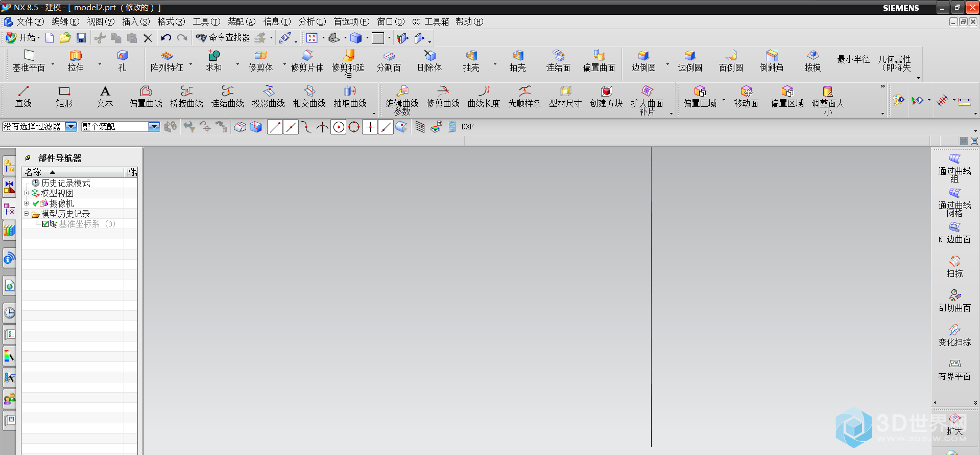Open the 分析(L) menu

pos(313,21)
